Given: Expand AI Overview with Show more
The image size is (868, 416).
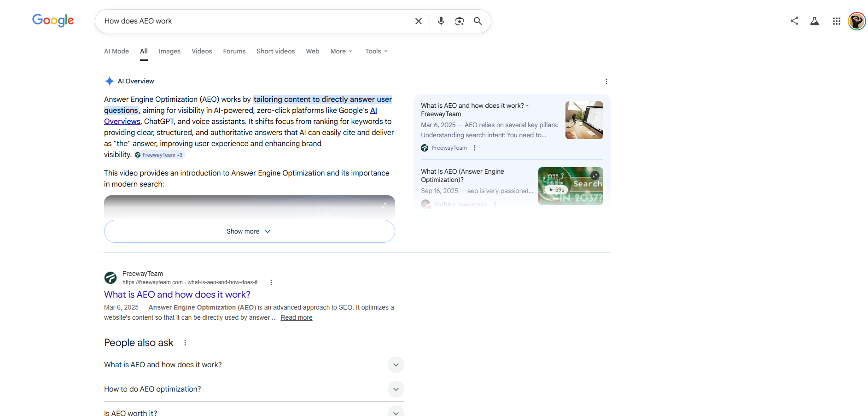Looking at the screenshot, I should (249, 231).
